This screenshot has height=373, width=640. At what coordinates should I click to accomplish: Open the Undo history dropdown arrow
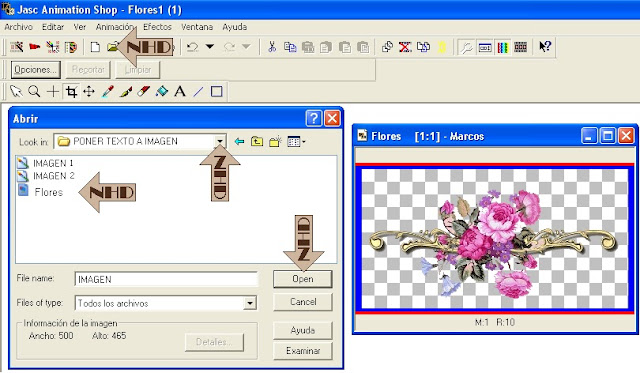[210, 47]
